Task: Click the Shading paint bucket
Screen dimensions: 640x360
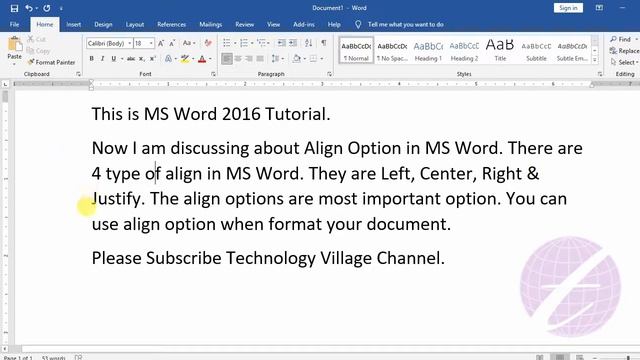Action: tap(297, 59)
